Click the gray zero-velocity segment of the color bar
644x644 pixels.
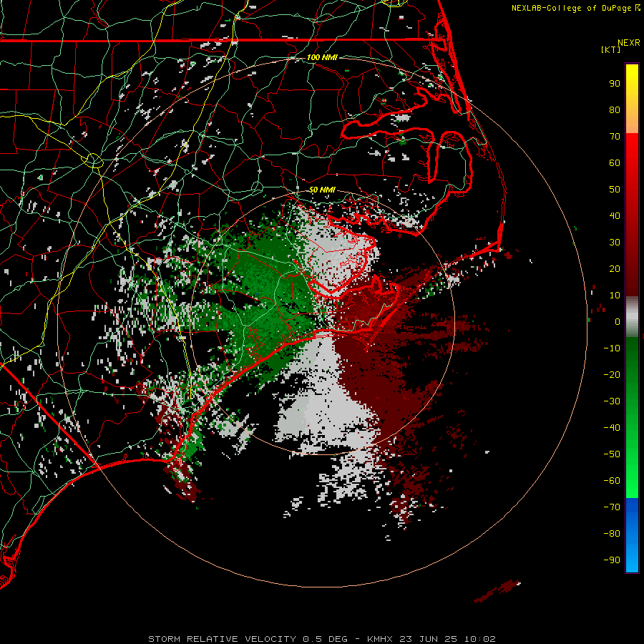632,316
